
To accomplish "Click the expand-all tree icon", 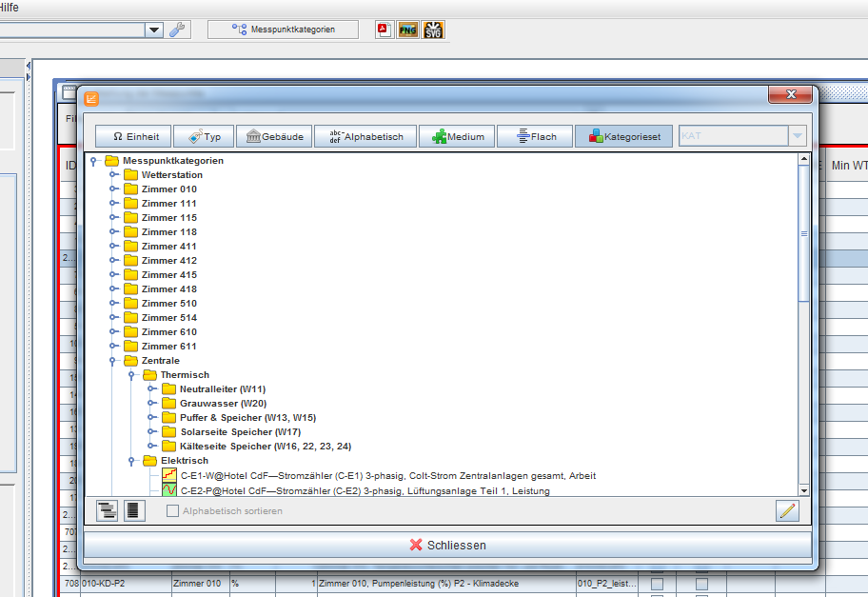I will pyautogui.click(x=107, y=510).
